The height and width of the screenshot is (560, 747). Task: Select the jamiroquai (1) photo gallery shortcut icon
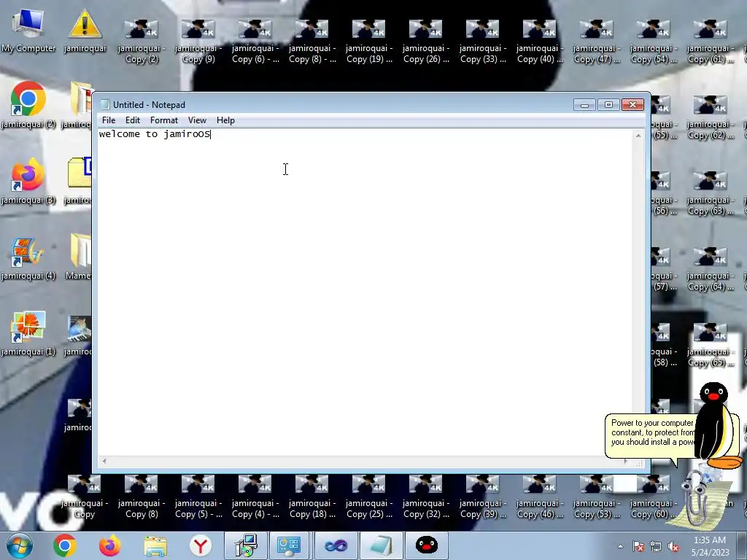(28, 333)
